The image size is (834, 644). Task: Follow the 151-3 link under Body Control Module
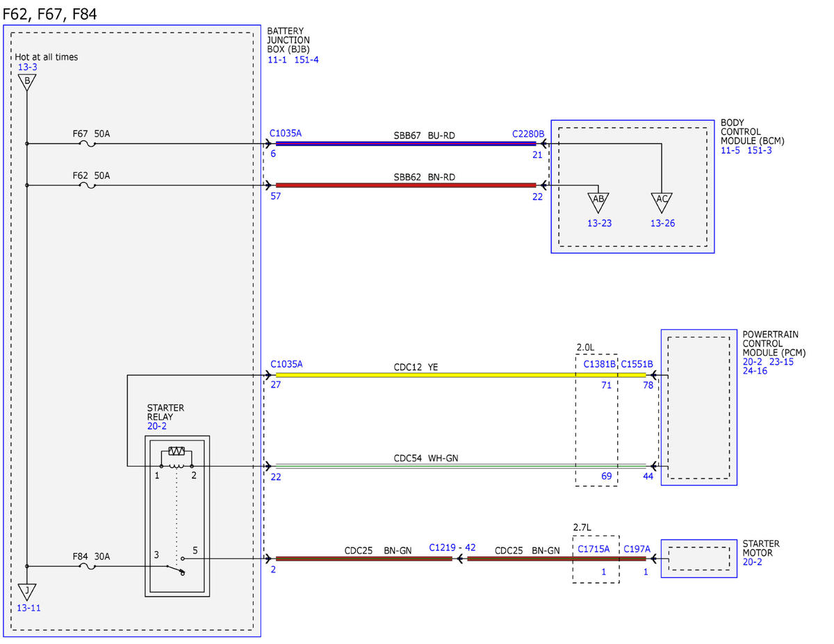click(x=760, y=151)
